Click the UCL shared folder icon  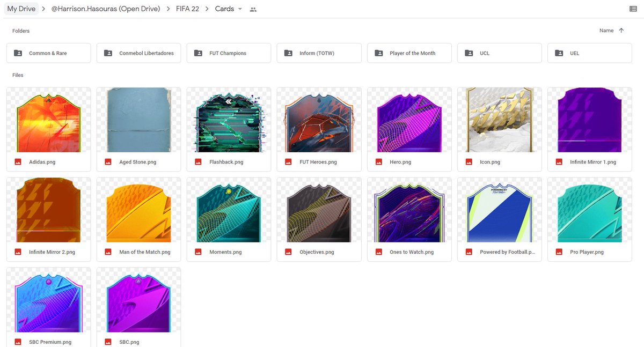coord(469,53)
